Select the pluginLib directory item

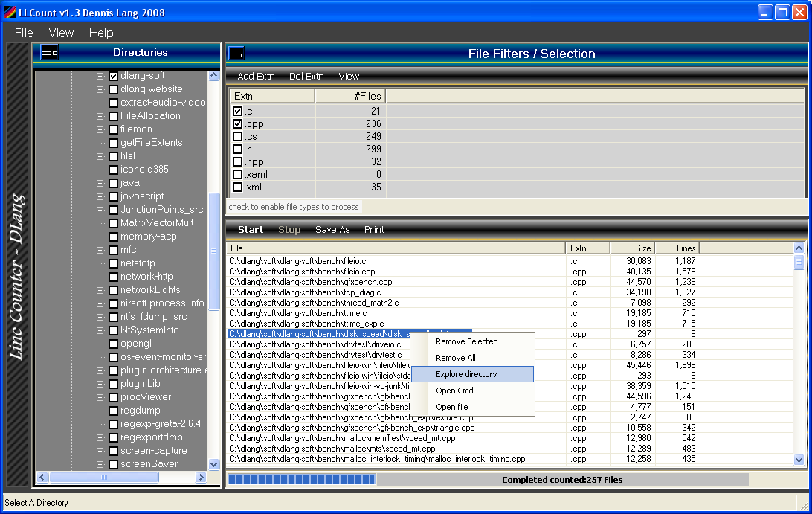point(141,384)
